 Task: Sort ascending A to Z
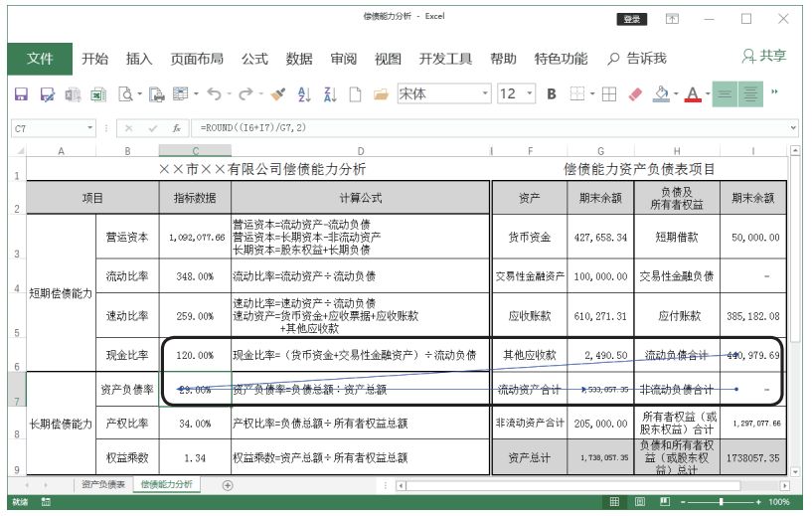pos(304,94)
